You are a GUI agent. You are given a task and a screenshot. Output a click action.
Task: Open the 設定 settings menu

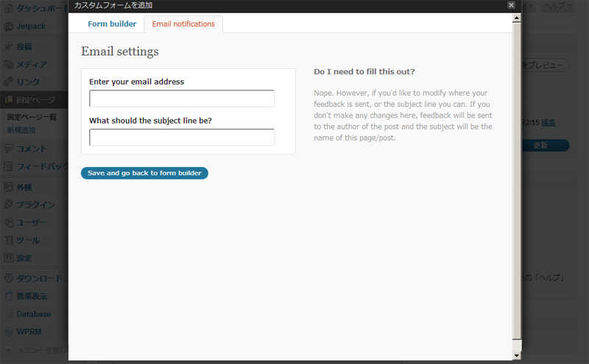click(24, 258)
